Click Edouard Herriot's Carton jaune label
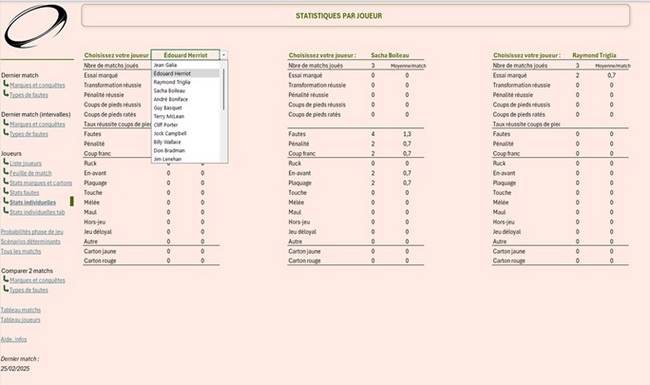Image resolution: width=650 pixels, height=385 pixels. click(x=100, y=251)
